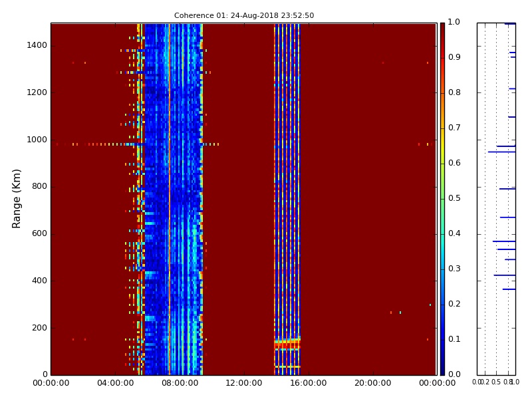The height and width of the screenshot is (399, 532).
Task: Click the colorbar tick label 0.2
Action: [x=454, y=305]
